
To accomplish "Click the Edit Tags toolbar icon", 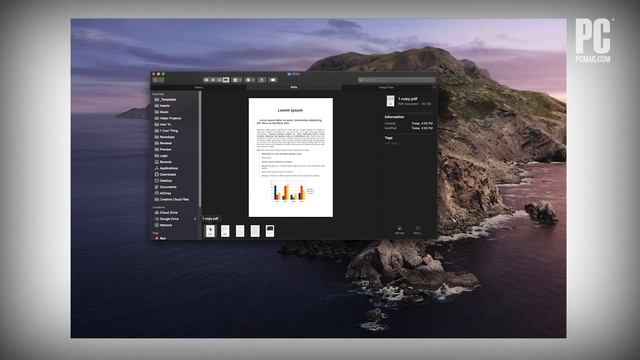I will [273, 80].
